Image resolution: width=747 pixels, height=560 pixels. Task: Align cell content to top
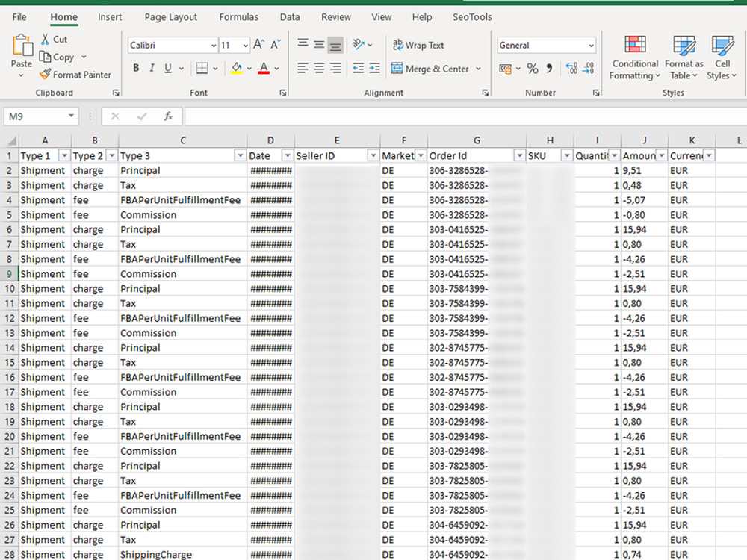[303, 44]
